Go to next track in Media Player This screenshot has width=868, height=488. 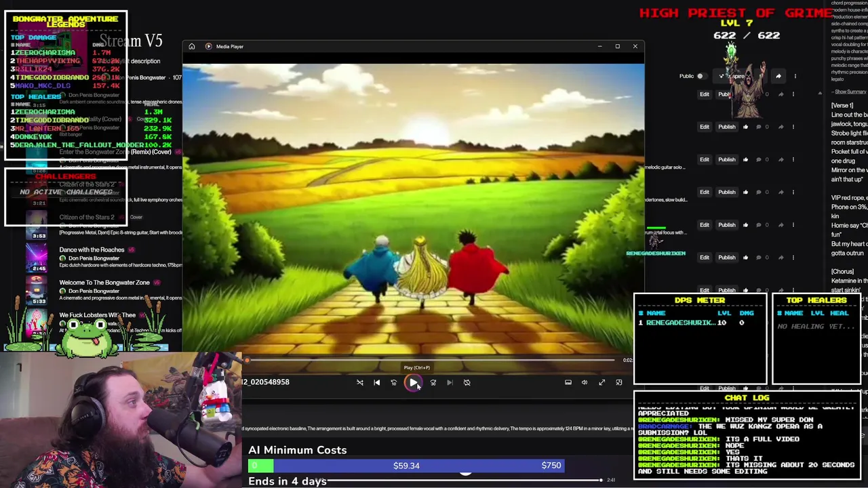point(450,382)
